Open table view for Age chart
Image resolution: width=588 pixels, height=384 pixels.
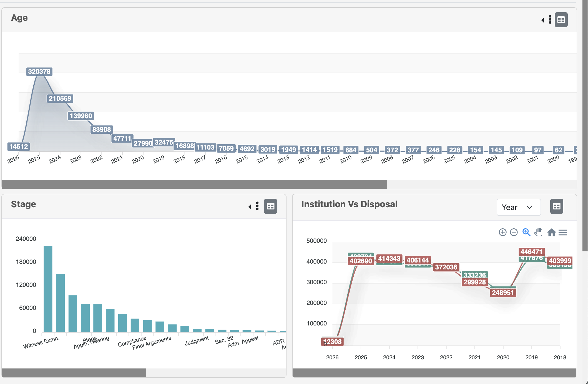click(x=561, y=20)
